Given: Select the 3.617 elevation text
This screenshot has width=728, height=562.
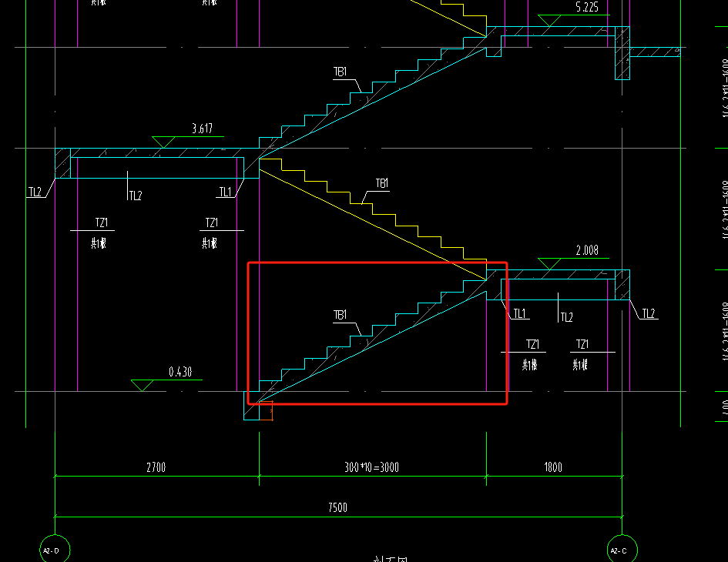Looking at the screenshot, I should click(x=203, y=129).
